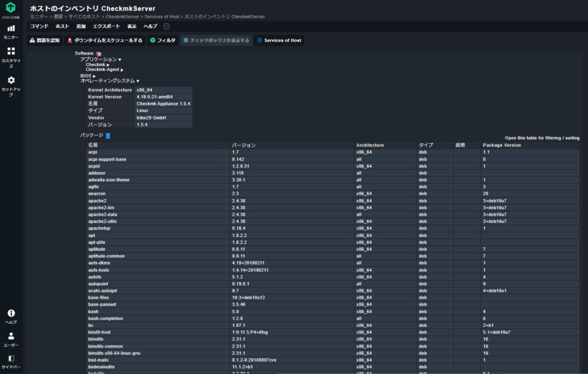
Task: Click 'tribe29 GmbH' vendor value
Action: coord(151,118)
